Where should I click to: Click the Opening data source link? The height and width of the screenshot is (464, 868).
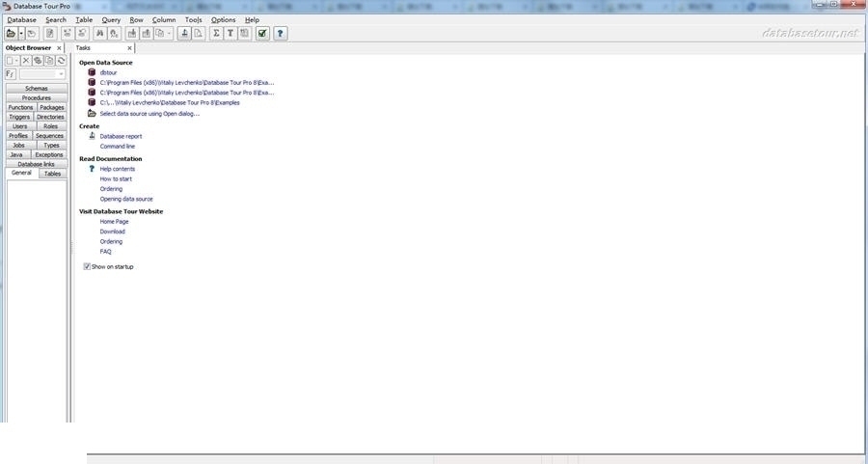tap(126, 199)
